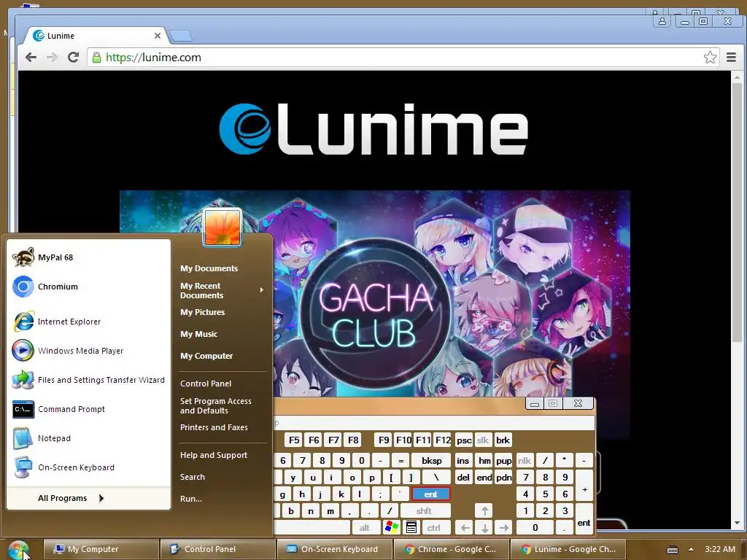747x560 pixels.
Task: Launch Command Prompt
Action: coord(88,409)
